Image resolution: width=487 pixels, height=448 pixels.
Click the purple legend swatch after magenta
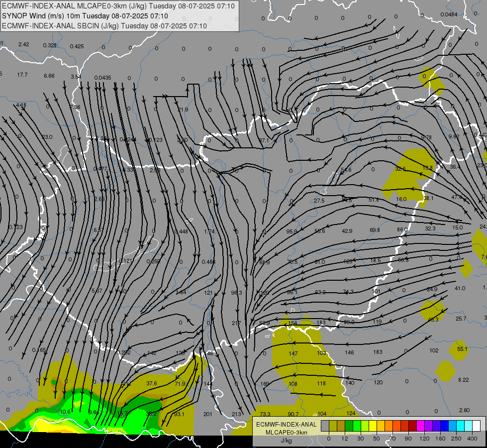point(429,426)
